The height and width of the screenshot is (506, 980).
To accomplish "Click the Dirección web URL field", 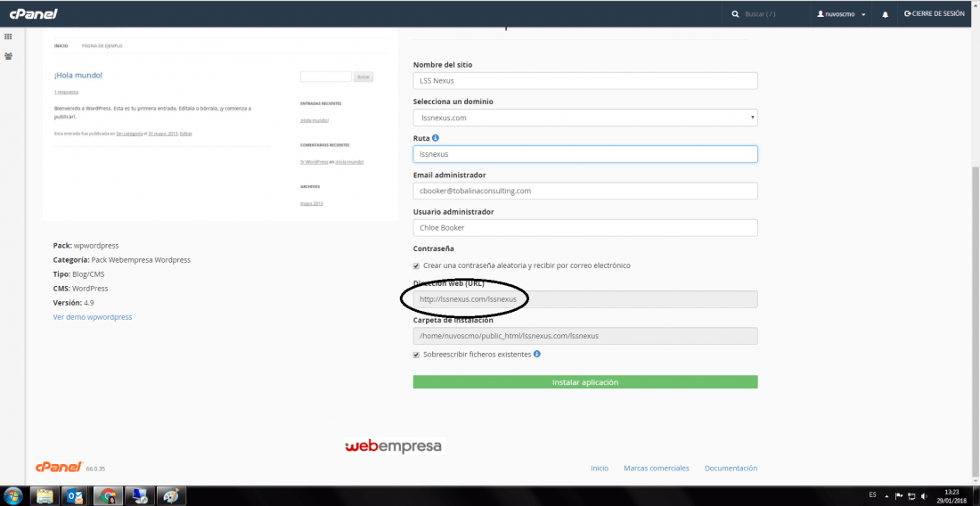I will tap(585, 299).
